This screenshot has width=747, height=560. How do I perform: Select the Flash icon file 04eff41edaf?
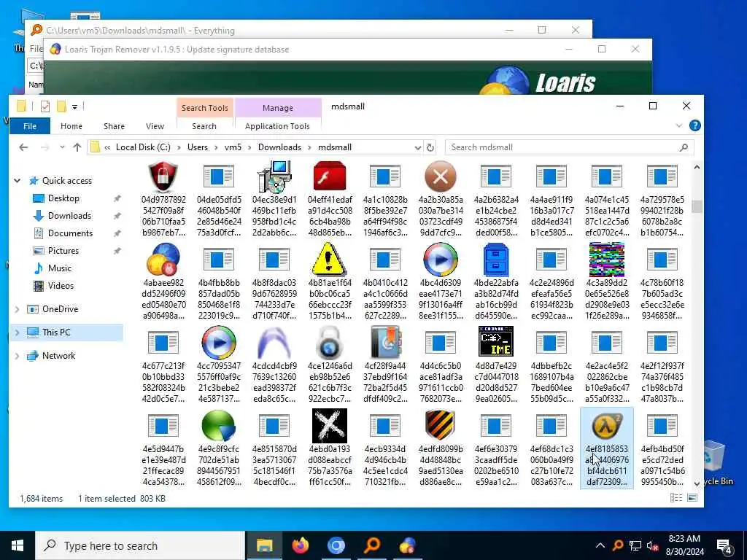click(x=330, y=198)
